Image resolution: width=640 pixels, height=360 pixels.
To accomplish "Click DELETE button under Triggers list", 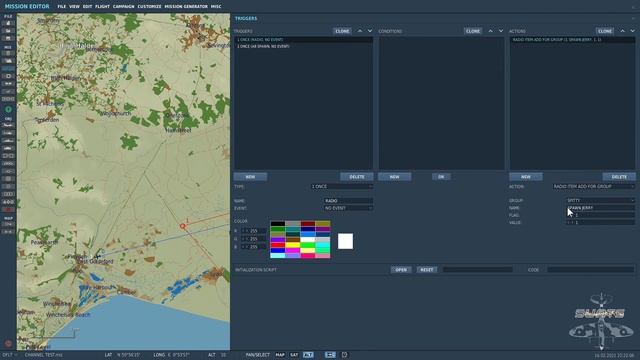I will 357,177.
